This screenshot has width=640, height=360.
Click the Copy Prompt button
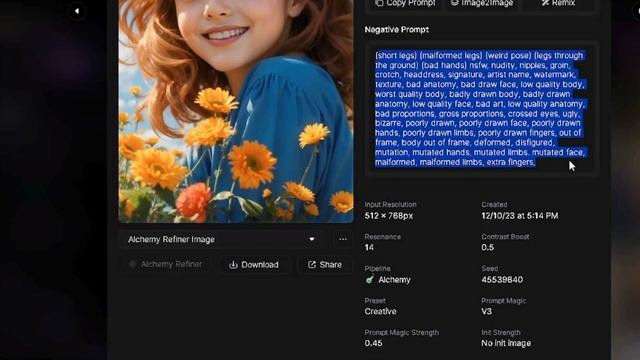(x=405, y=4)
